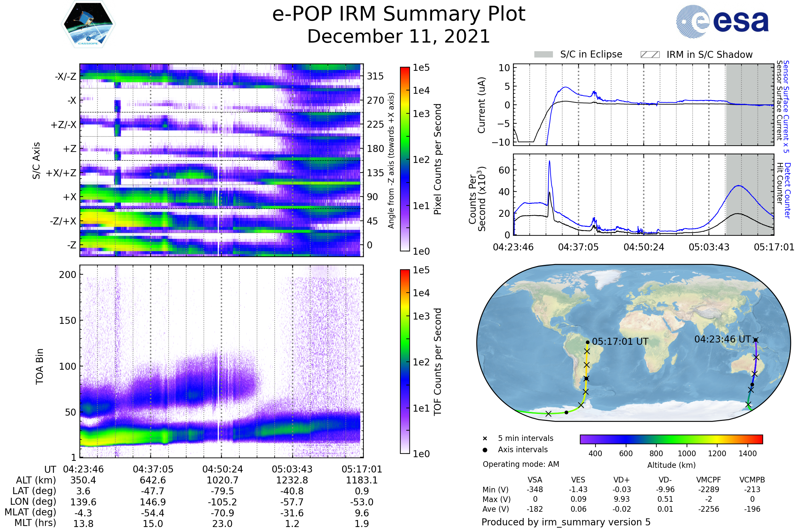Click the 1020.7 altitude value

(222, 480)
